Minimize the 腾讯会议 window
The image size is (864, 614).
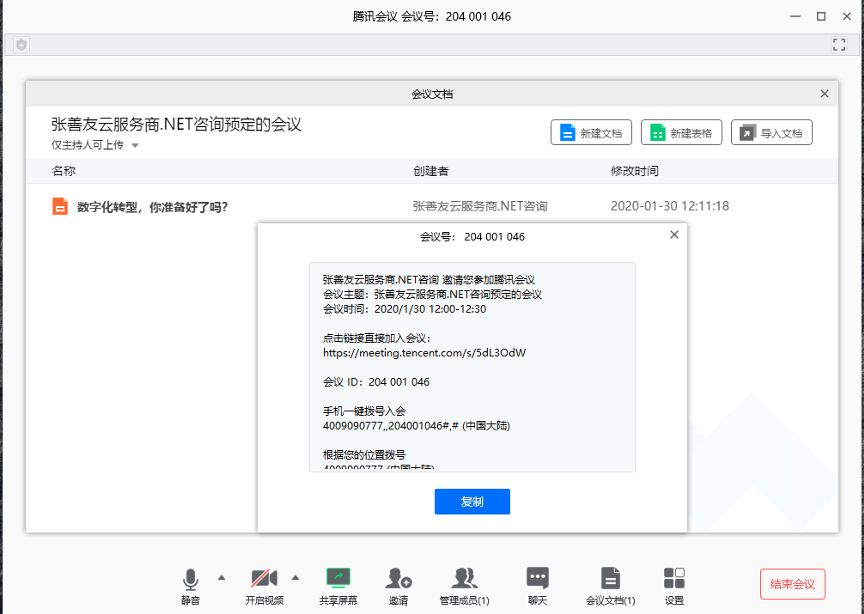pyautogui.click(x=795, y=17)
